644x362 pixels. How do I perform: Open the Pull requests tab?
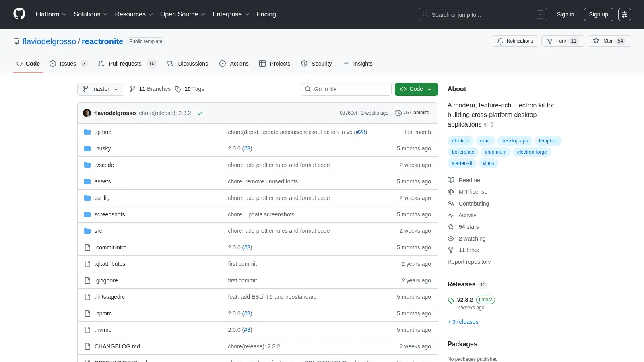click(x=127, y=64)
